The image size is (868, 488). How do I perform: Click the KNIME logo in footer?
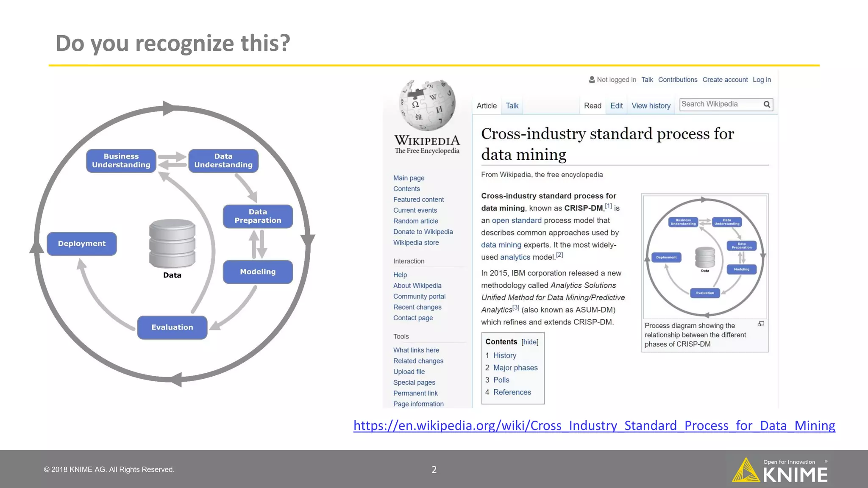pos(780,470)
